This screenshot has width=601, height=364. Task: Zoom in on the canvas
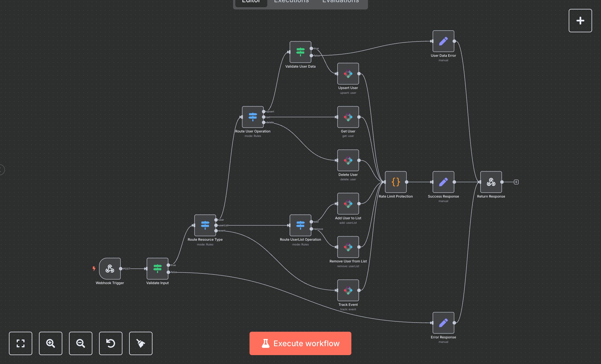(51, 343)
